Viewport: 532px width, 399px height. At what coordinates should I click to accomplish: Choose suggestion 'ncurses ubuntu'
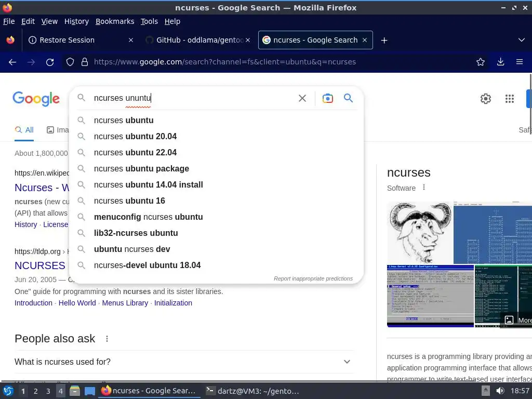[x=217, y=121]
